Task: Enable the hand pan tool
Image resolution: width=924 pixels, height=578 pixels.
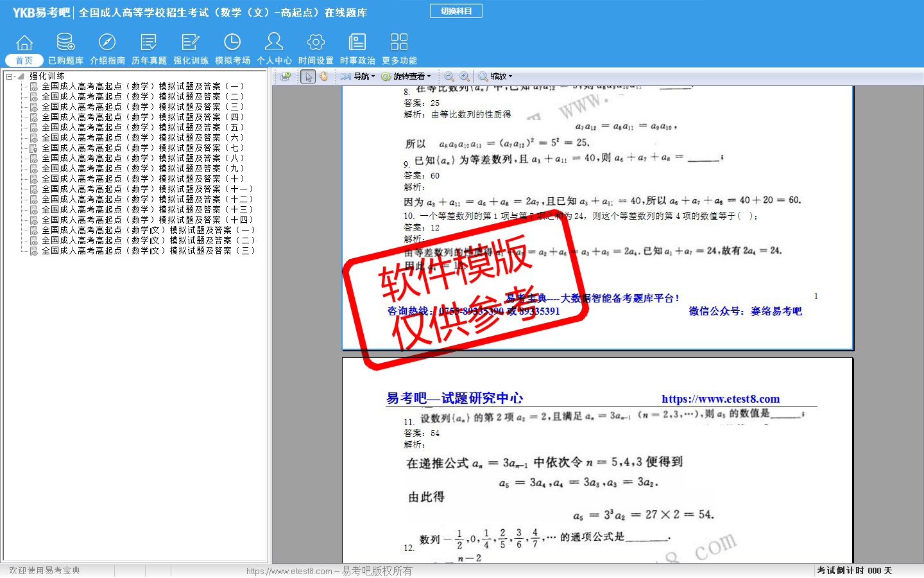Action: tap(324, 76)
